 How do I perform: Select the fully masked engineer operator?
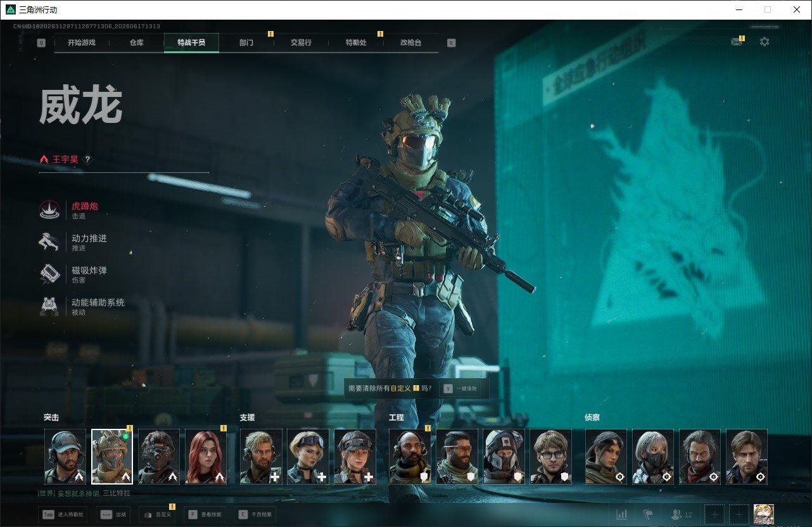click(x=504, y=457)
